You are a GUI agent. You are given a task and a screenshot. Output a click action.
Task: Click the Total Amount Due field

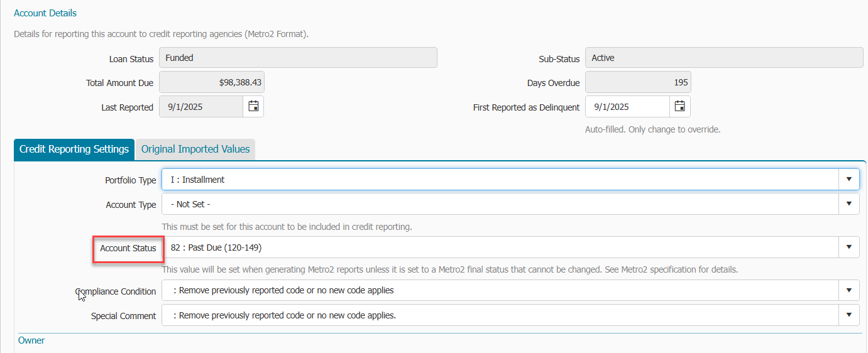pos(211,82)
